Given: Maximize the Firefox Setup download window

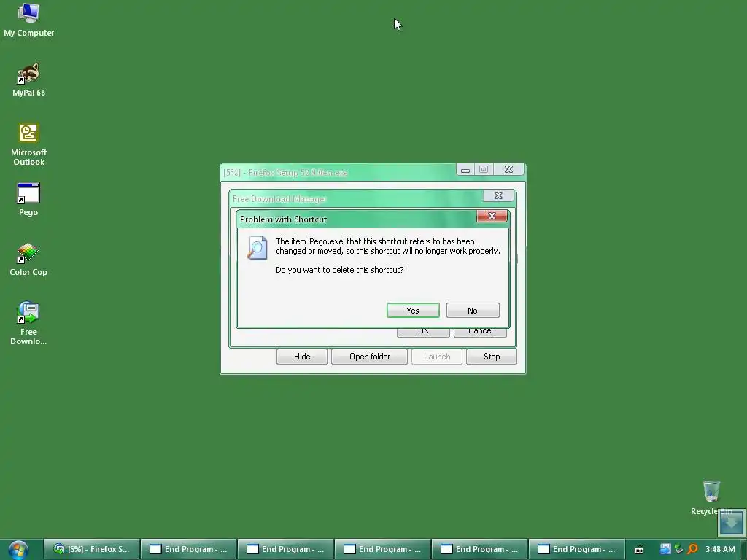Looking at the screenshot, I should [484, 169].
